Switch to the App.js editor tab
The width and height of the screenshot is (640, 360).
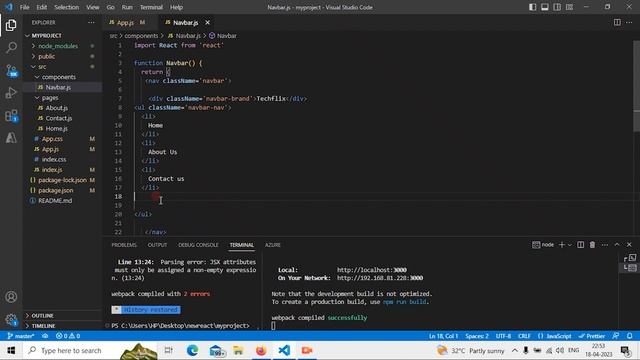125,22
